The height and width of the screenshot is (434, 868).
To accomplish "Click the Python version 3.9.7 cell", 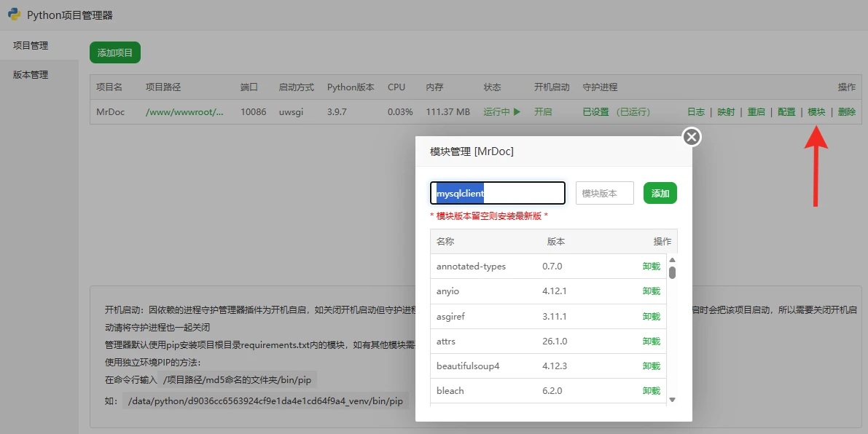I will coord(337,111).
